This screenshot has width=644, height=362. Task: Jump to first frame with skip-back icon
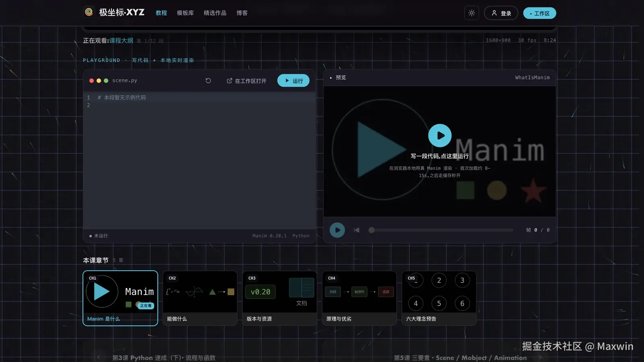[357, 230]
